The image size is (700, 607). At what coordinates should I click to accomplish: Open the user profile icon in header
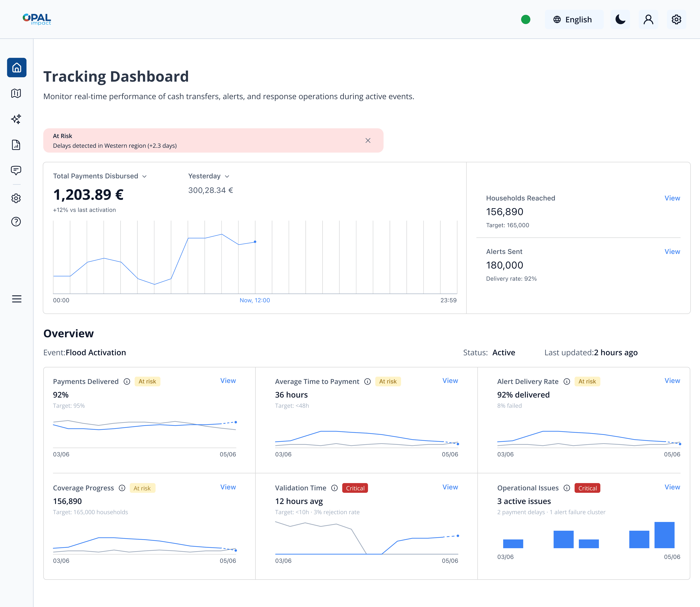648,19
